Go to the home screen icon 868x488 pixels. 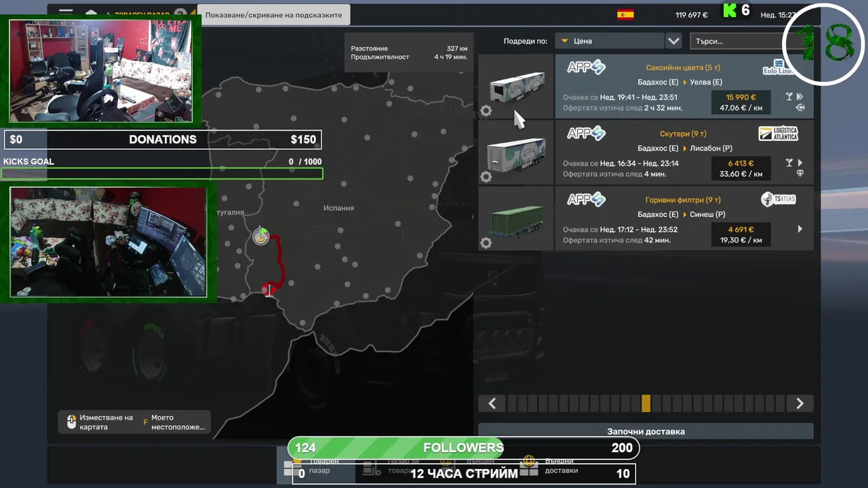tap(91, 13)
